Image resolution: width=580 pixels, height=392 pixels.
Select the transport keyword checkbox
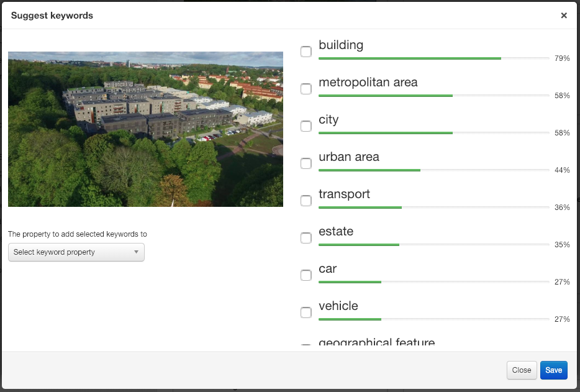pyautogui.click(x=306, y=201)
